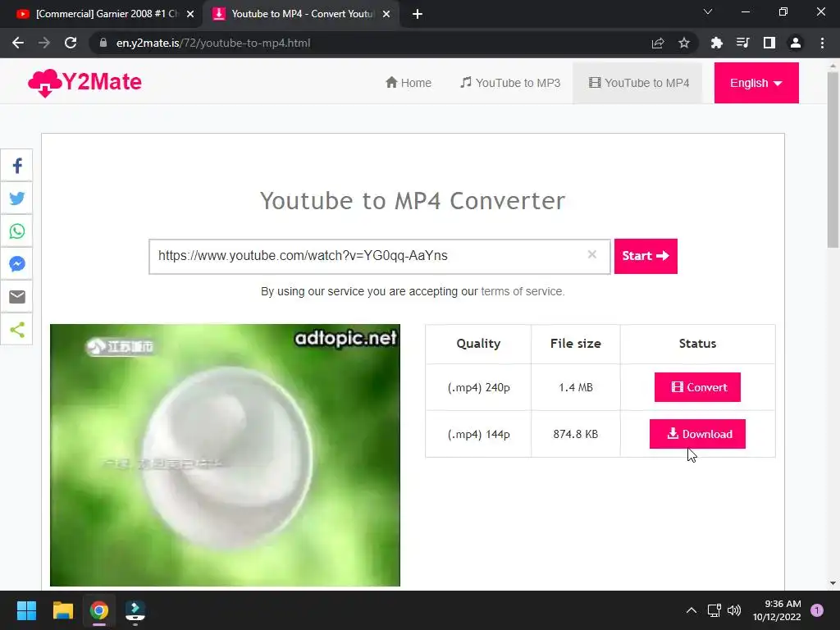
Task: Click the Chrome icon in the taskbar
Action: tap(99, 610)
